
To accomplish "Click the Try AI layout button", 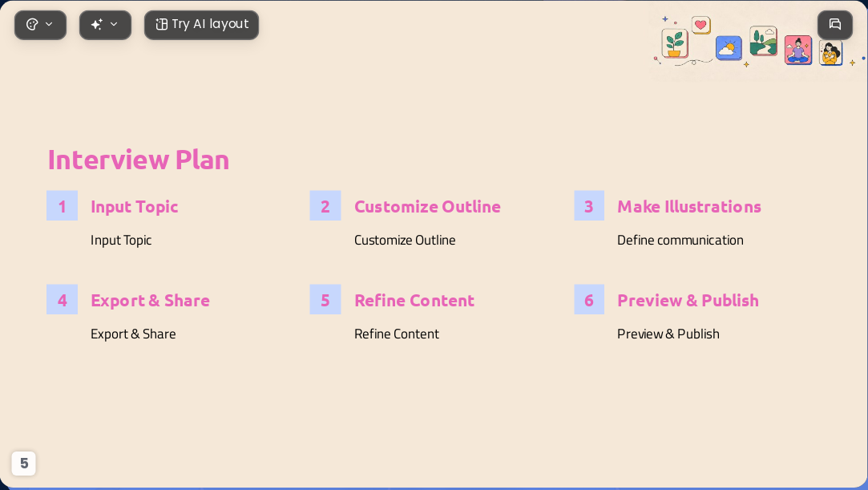I will coord(201,25).
